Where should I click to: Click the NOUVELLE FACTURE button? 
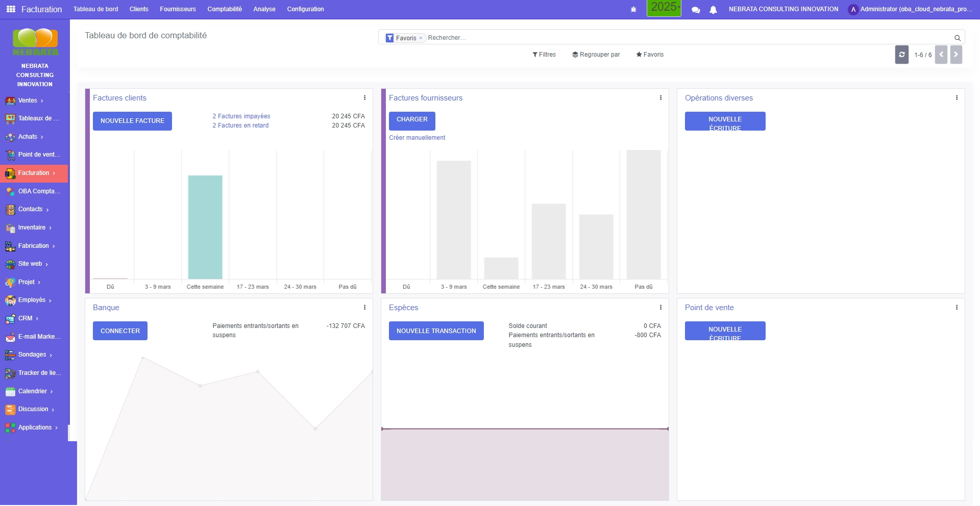point(132,121)
